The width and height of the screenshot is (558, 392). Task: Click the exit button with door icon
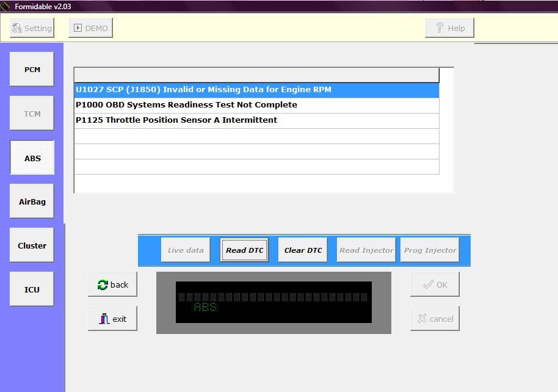[x=113, y=319]
